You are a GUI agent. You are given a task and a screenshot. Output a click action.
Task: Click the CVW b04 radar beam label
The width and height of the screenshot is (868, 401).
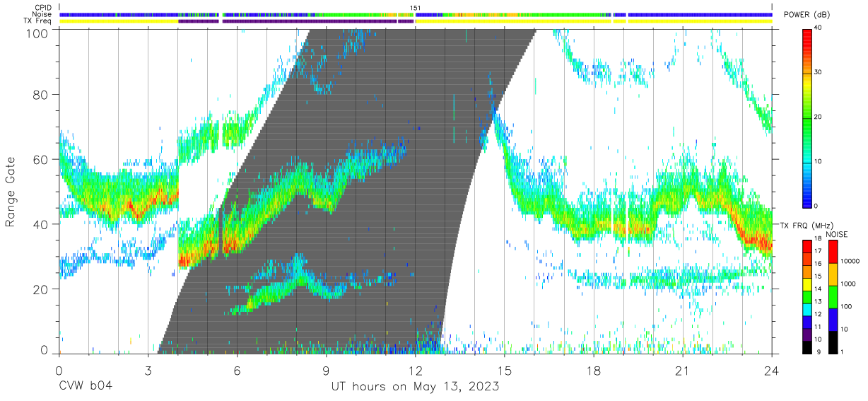coord(85,387)
